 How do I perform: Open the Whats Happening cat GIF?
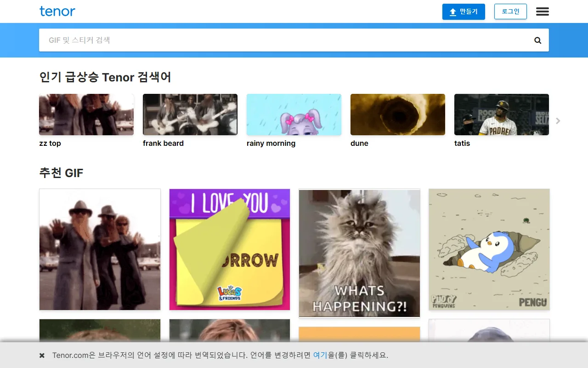click(x=359, y=253)
